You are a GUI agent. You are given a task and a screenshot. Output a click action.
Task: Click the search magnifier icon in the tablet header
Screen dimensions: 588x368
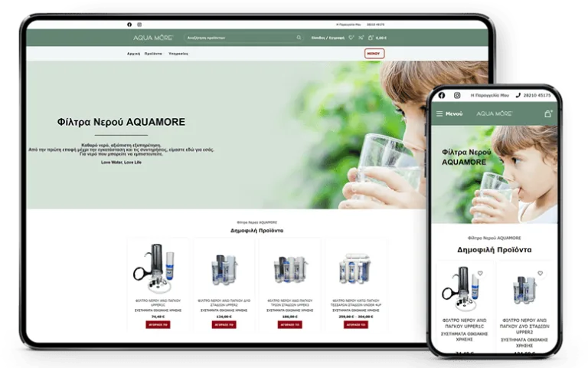pos(299,38)
